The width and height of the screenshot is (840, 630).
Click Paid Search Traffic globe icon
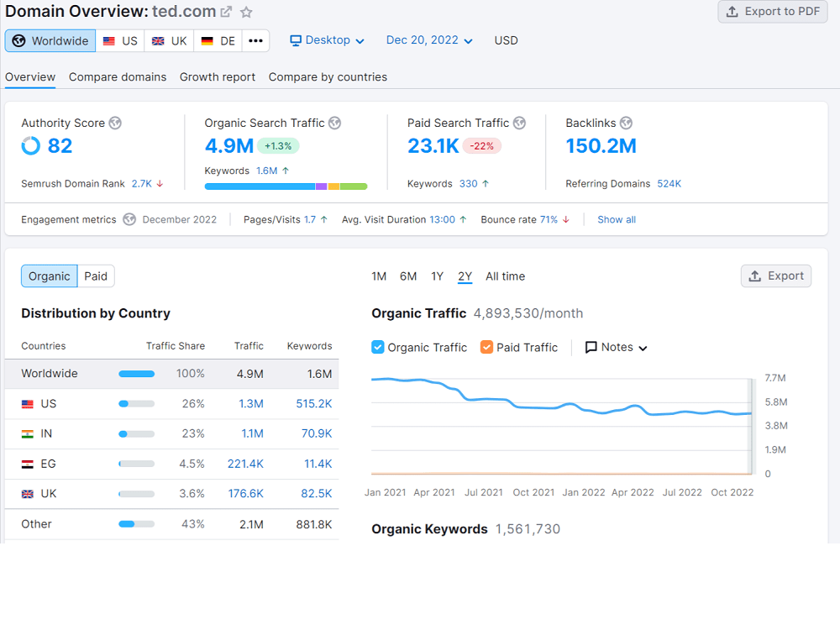pyautogui.click(x=519, y=123)
